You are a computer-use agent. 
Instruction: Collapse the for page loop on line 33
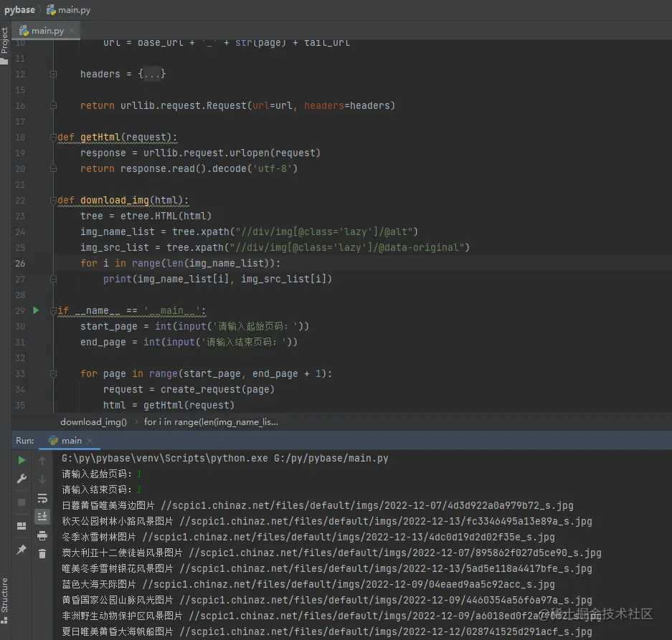[53, 373]
